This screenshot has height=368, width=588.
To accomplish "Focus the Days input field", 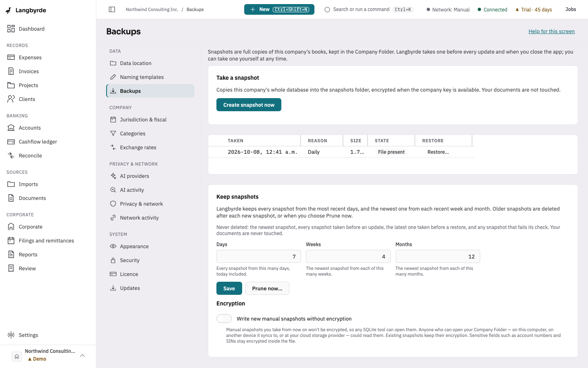I will [258, 256].
